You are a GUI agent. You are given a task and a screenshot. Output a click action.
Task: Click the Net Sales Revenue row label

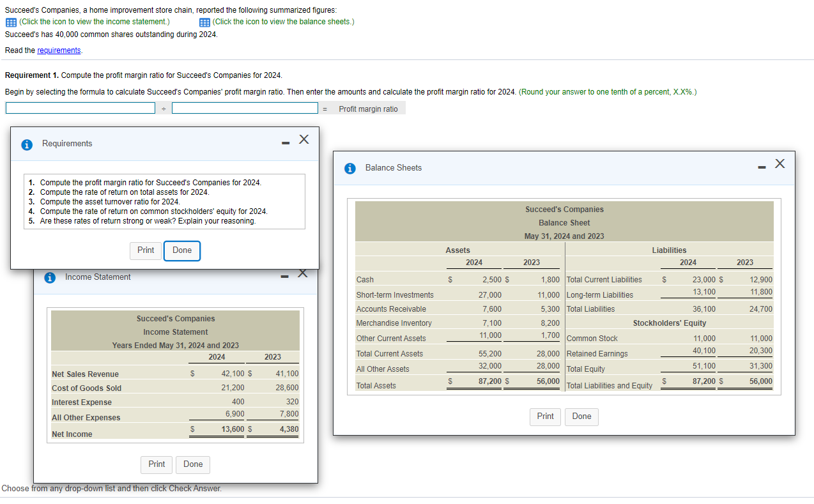click(85, 374)
